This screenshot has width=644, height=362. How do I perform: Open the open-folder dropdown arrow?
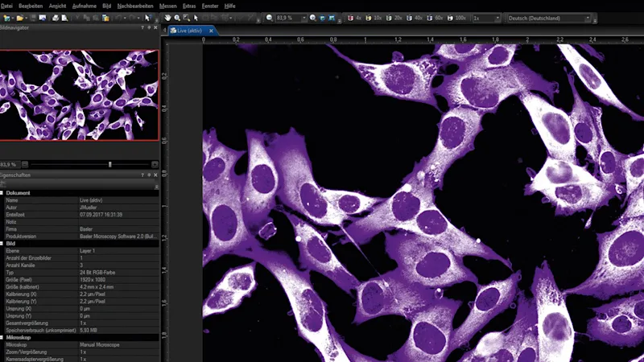click(x=27, y=18)
